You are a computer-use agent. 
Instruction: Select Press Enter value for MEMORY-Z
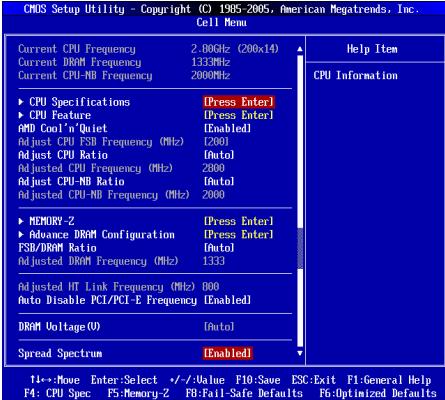[239, 221]
